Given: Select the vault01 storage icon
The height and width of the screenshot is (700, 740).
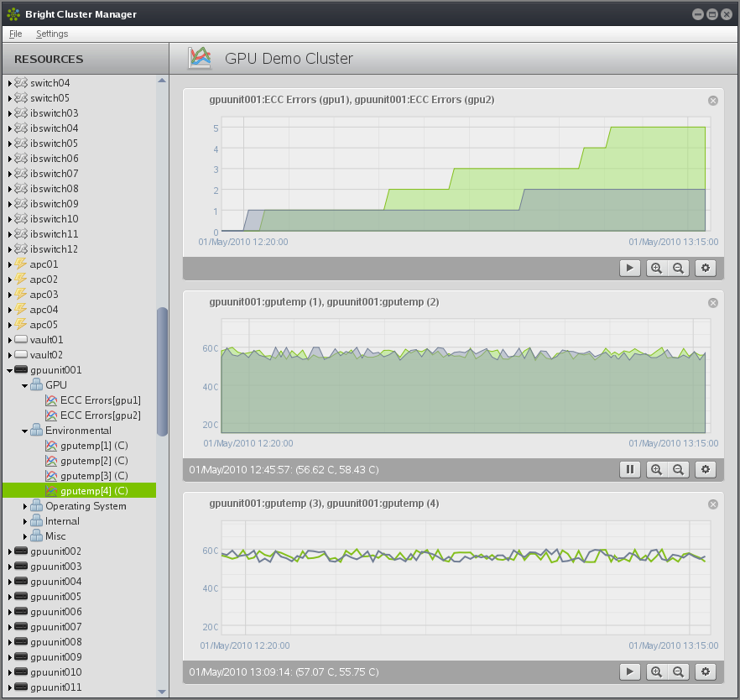Looking at the screenshot, I should click(21, 339).
